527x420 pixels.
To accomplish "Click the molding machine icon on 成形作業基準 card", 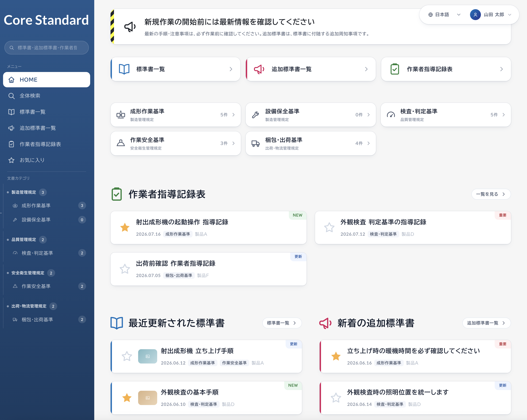I will click(121, 115).
